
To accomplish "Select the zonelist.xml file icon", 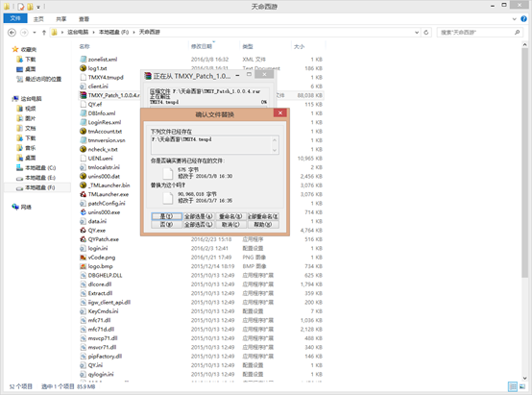I will coord(84,59).
